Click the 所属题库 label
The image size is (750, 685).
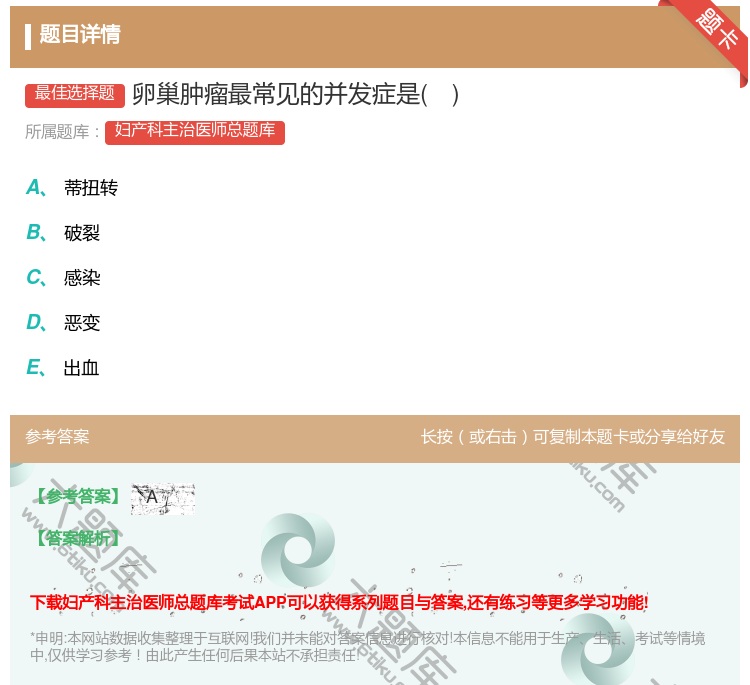coord(62,132)
